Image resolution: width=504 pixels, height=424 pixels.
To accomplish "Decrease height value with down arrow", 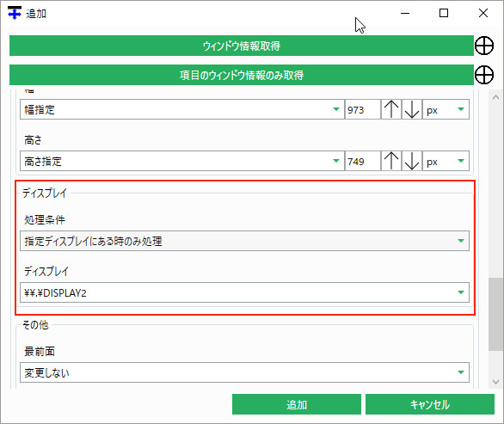I will (412, 161).
